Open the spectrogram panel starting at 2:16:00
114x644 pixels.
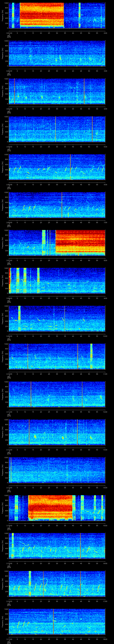coord(57,584)
